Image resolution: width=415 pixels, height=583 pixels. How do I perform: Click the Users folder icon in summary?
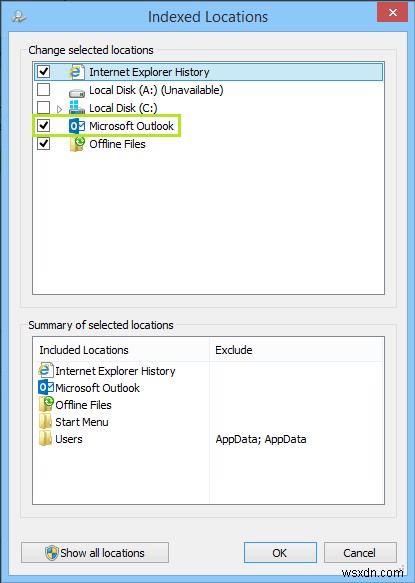click(x=45, y=439)
